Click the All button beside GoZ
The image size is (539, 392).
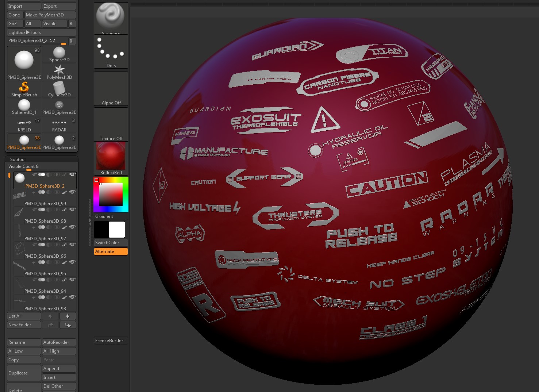[x=33, y=24]
